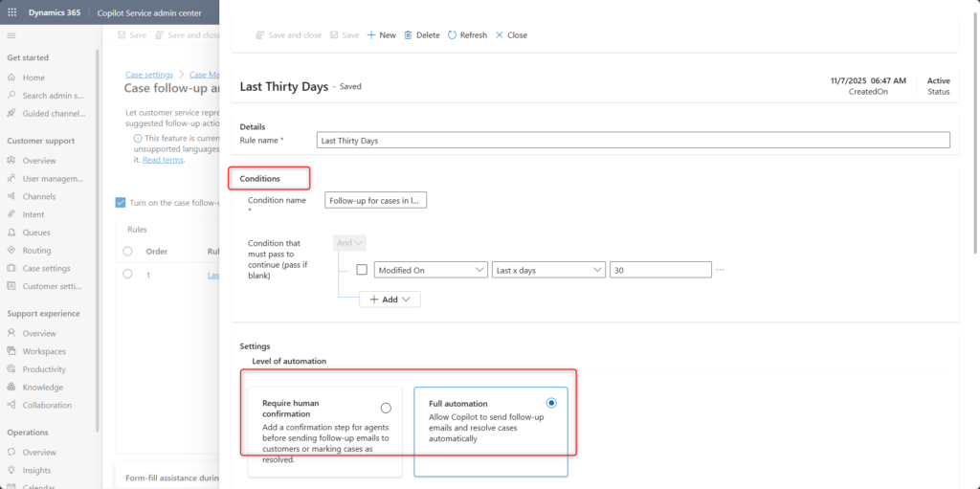Image resolution: width=980 pixels, height=489 pixels.
Task: Open Knowledge in the Support experience section
Action: tap(42, 388)
